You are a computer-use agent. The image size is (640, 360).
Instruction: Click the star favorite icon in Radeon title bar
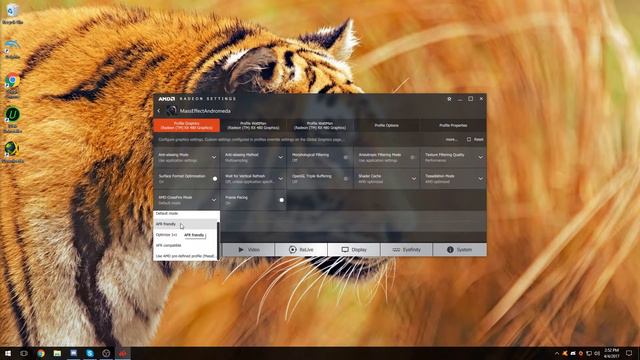(449, 99)
